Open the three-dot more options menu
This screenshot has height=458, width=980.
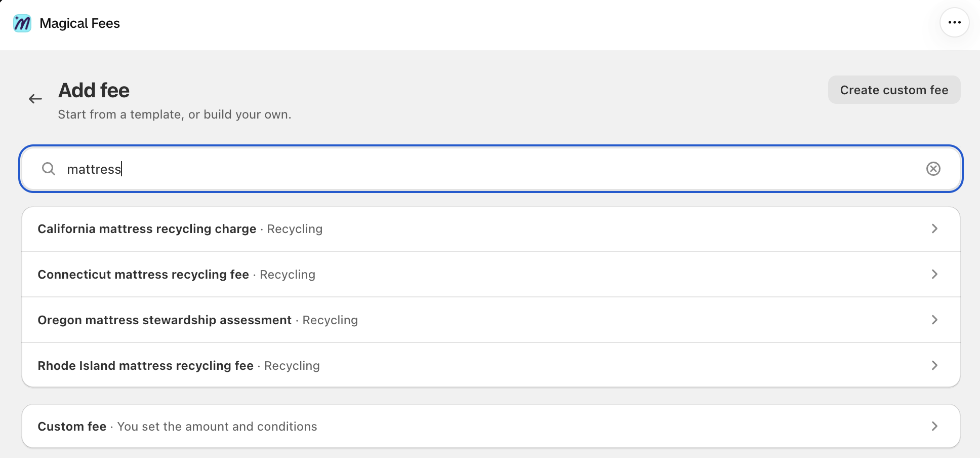954,23
